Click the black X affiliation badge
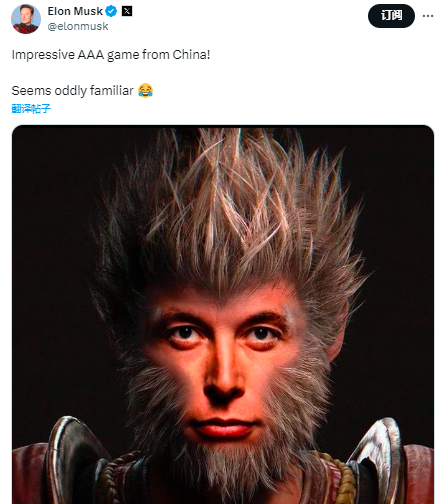Screen dimensions: 442x504 pos(127,11)
